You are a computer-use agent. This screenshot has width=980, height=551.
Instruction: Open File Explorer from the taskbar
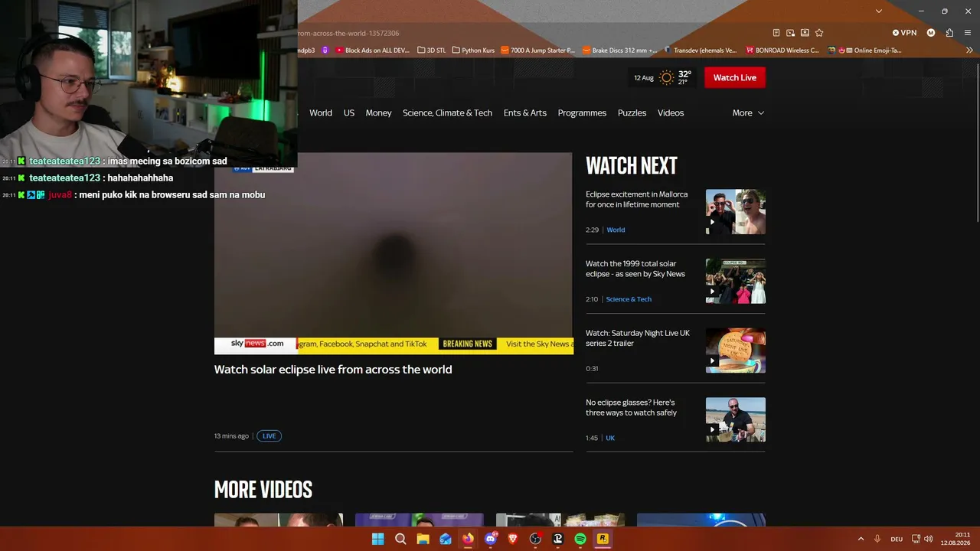point(423,539)
